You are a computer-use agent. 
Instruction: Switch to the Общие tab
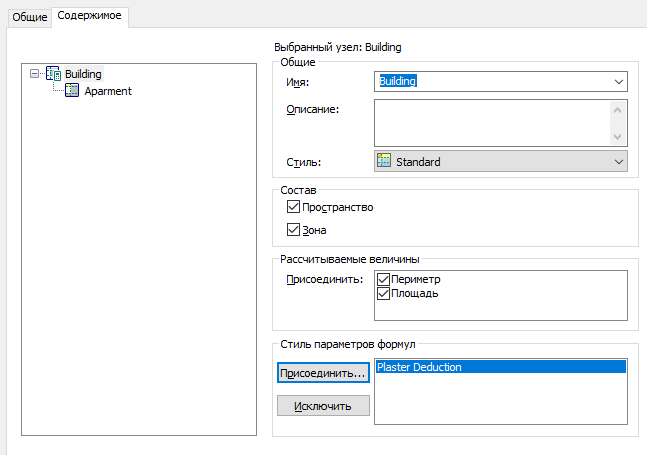pyautogui.click(x=30, y=17)
